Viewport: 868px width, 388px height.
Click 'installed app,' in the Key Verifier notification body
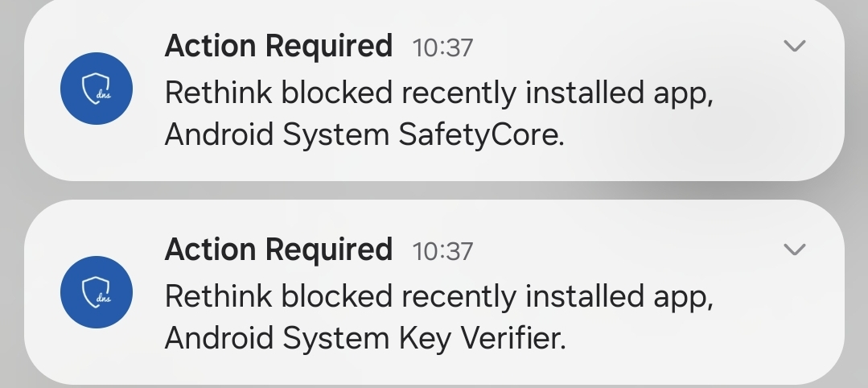pos(619,297)
